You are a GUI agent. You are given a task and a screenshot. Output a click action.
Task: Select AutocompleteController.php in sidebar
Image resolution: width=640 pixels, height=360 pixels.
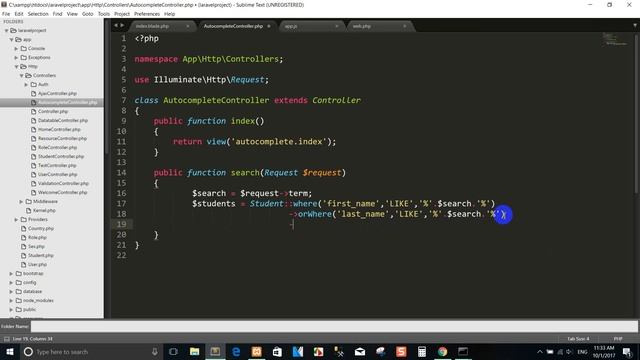point(67,102)
